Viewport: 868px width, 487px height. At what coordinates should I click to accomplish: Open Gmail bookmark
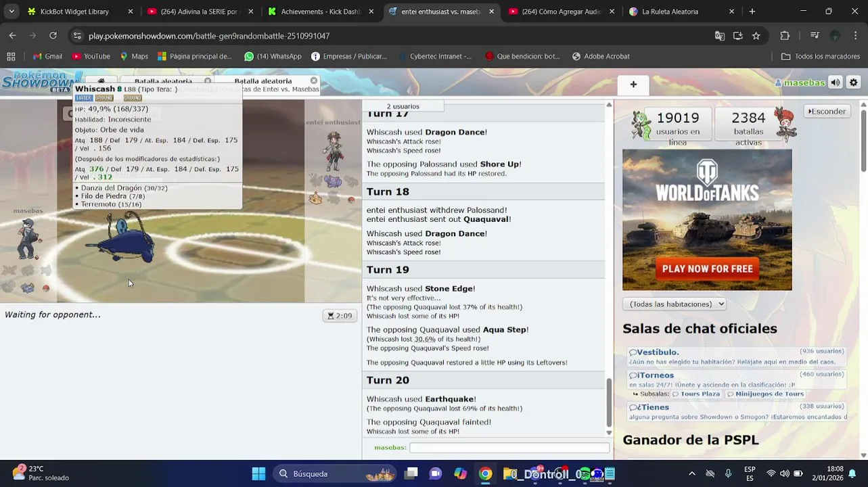pyautogui.click(x=47, y=56)
